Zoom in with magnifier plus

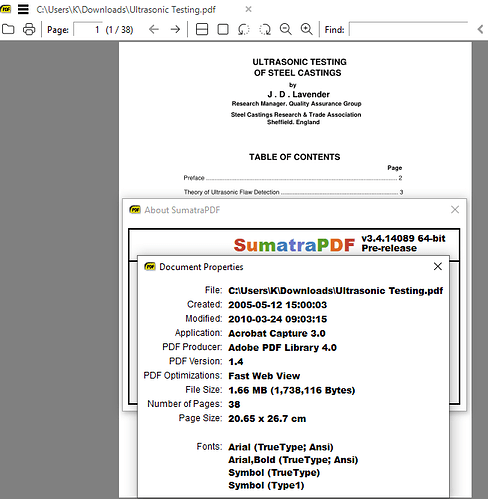point(306,29)
